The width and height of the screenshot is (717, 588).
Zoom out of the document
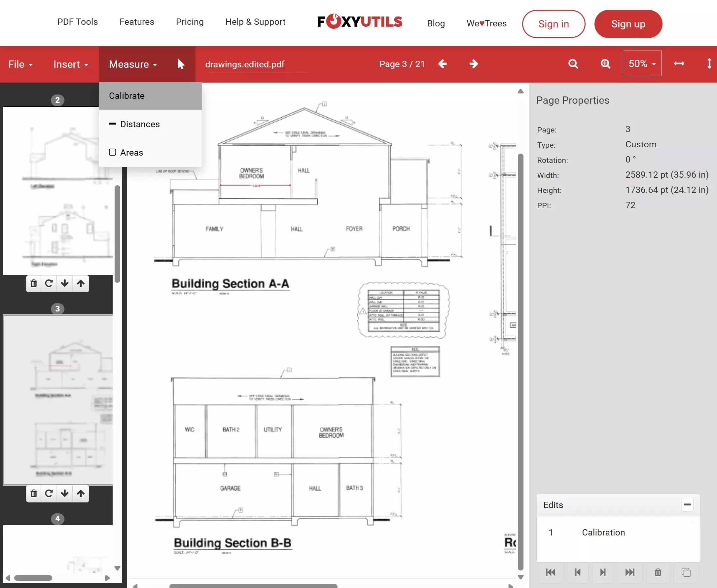point(573,64)
